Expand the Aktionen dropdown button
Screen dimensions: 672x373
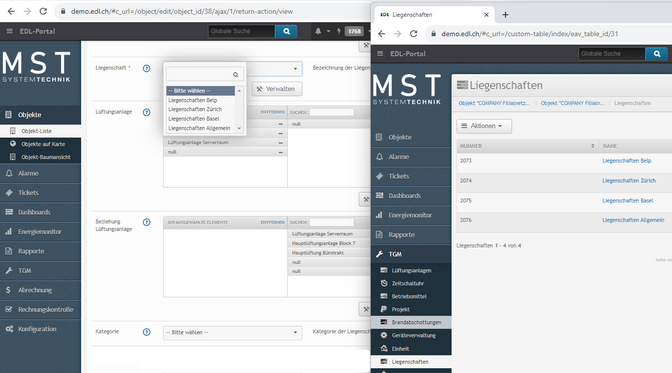coord(484,126)
